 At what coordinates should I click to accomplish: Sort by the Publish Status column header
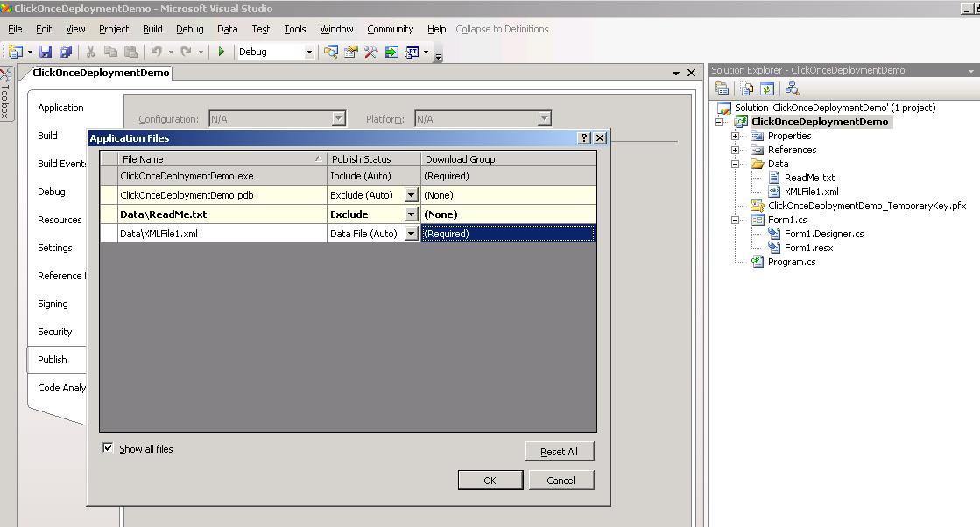coord(374,159)
